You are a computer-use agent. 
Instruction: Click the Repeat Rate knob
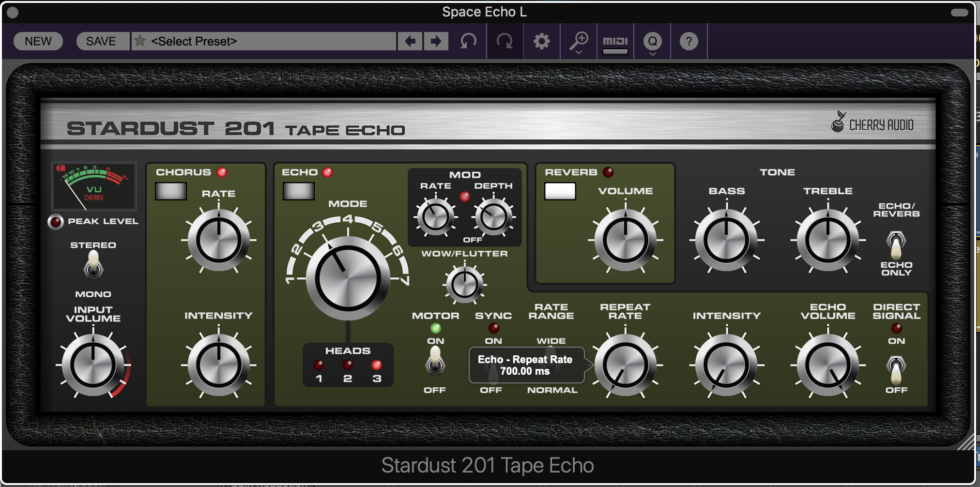(x=626, y=365)
